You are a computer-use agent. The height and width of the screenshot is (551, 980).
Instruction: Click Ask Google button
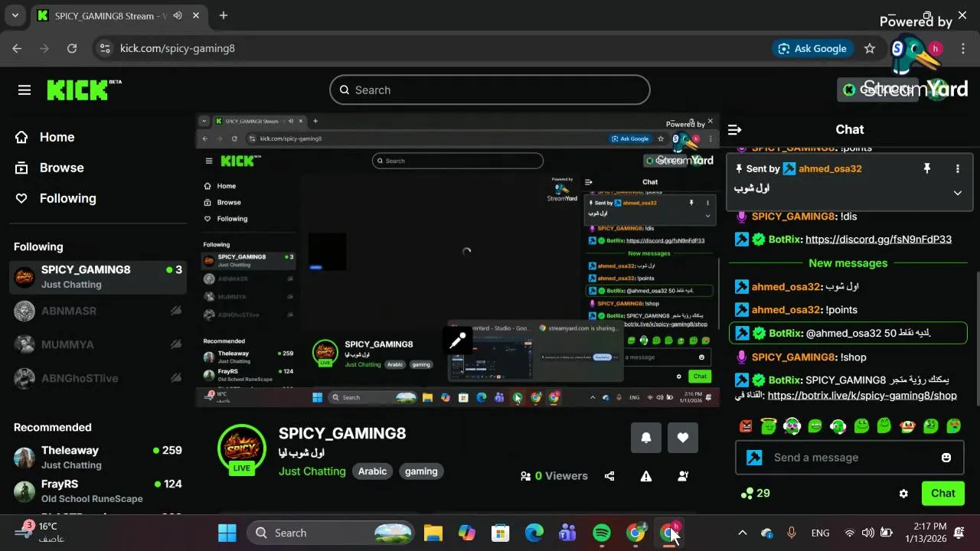(813, 48)
